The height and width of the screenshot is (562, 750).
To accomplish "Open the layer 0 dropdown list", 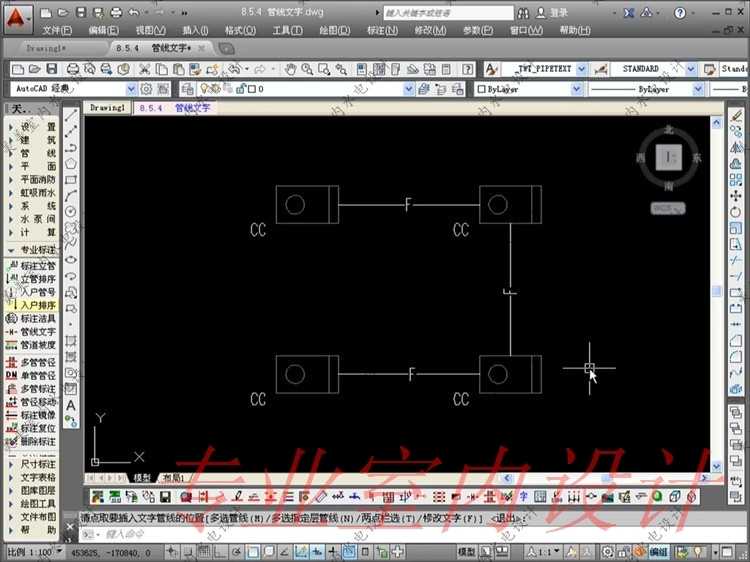I will [x=408, y=89].
